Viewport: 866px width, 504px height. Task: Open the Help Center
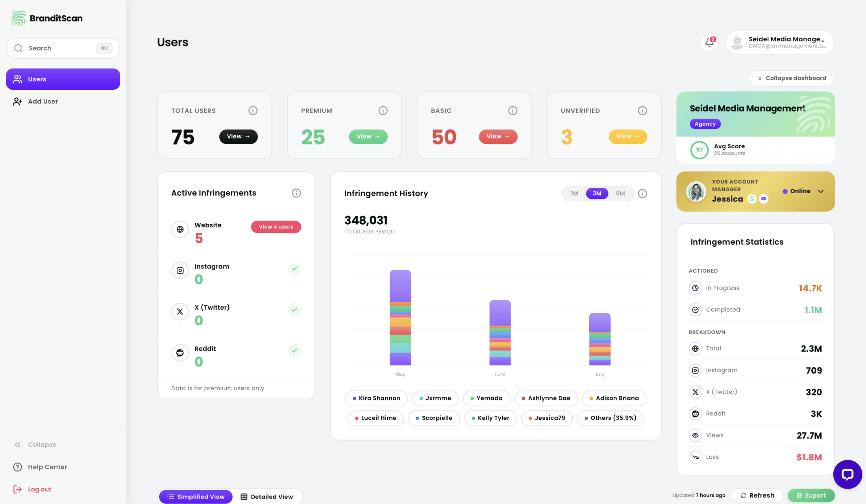(40, 467)
